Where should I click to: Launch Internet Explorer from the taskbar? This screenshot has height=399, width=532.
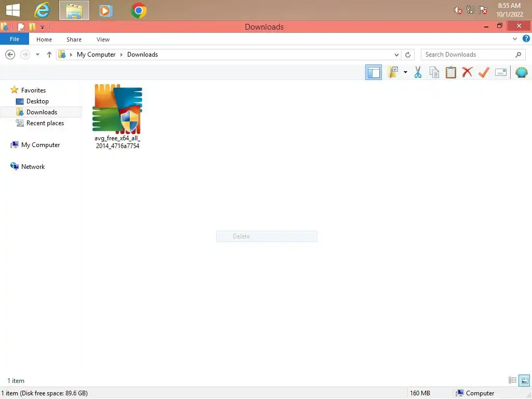tap(42, 10)
